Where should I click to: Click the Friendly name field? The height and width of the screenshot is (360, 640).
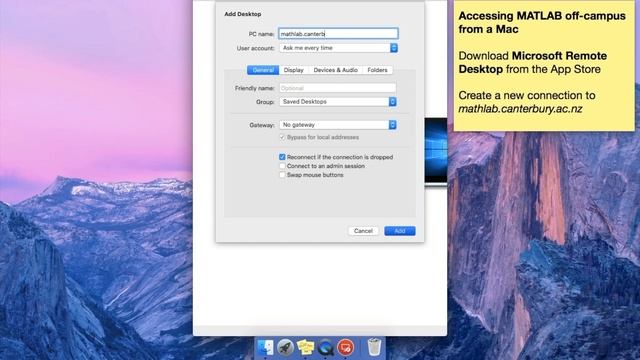338,88
